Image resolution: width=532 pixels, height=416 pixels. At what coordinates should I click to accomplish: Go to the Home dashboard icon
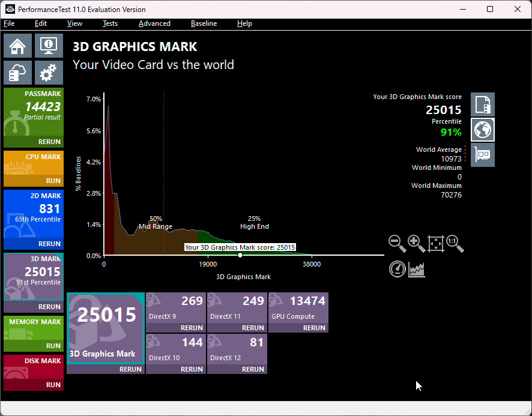pos(18,46)
